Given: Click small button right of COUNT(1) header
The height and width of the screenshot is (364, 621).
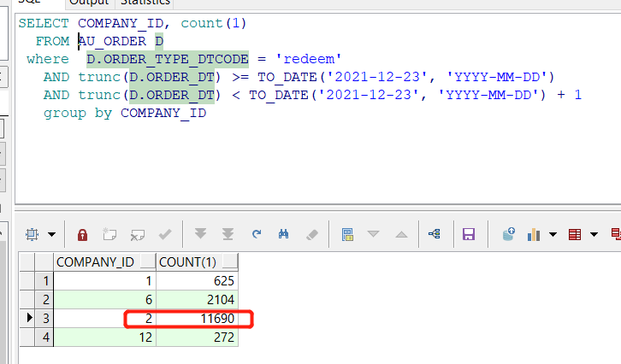Looking at the screenshot, I should (x=230, y=262).
